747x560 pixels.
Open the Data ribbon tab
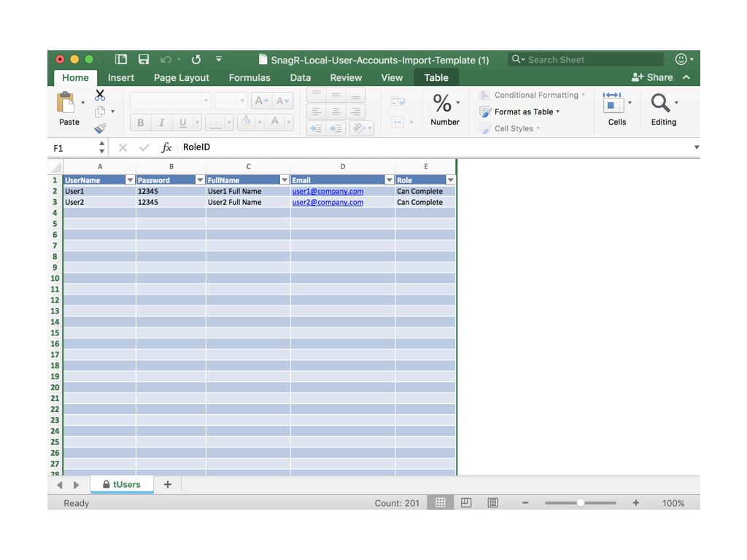(301, 77)
